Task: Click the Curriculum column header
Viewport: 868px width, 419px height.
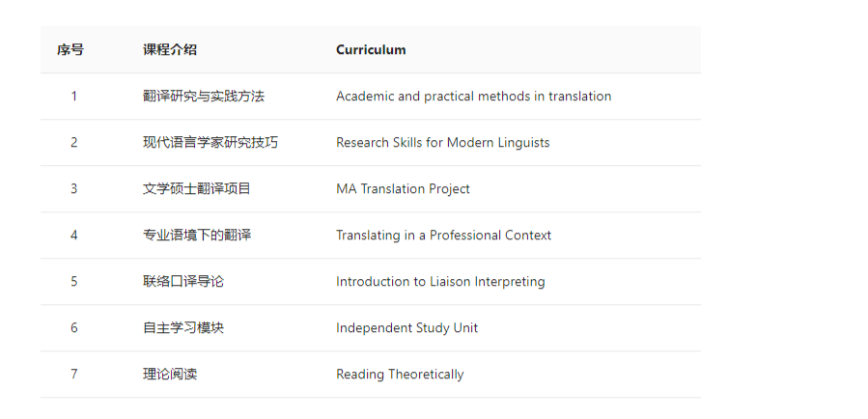Action: tap(371, 50)
